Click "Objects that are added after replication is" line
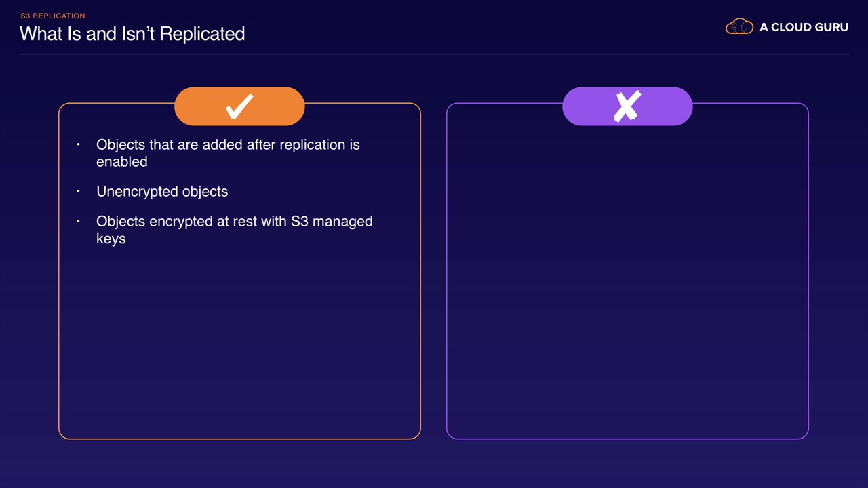Viewport: 868px width, 488px height. click(228, 145)
